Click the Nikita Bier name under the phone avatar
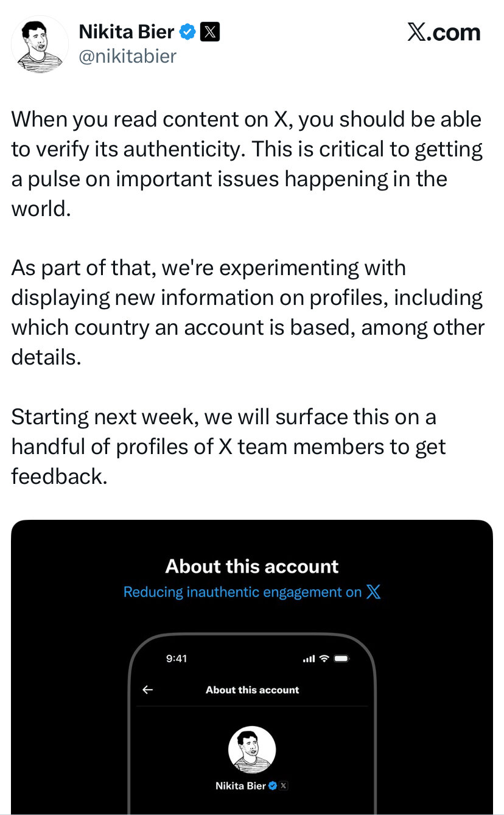Image resolution: width=504 pixels, height=815 pixels. pos(240,786)
